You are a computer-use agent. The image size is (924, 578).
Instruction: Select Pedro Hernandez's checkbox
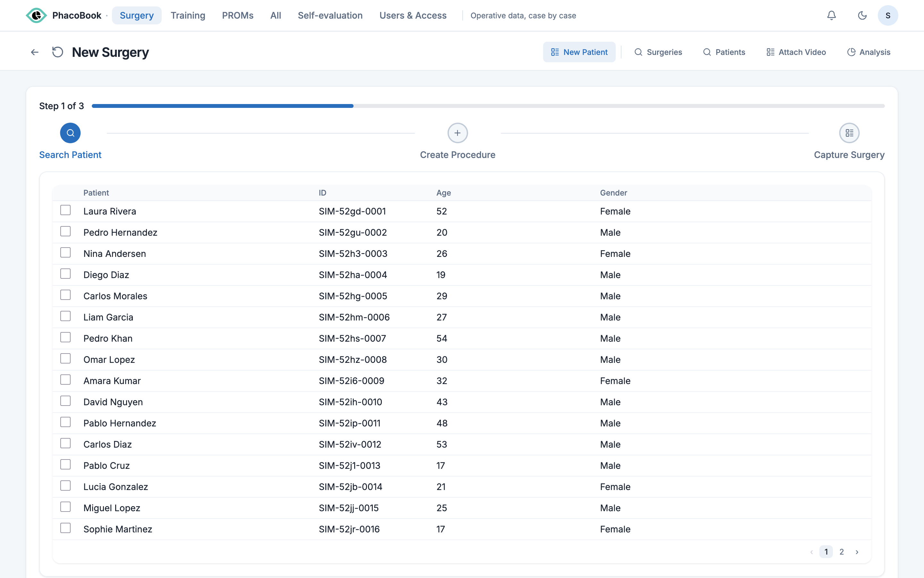tap(66, 231)
